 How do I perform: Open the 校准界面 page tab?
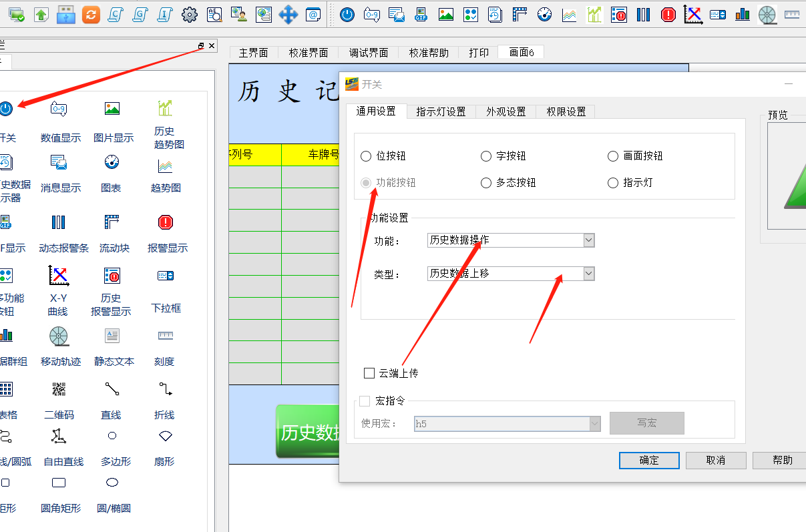tap(309, 53)
